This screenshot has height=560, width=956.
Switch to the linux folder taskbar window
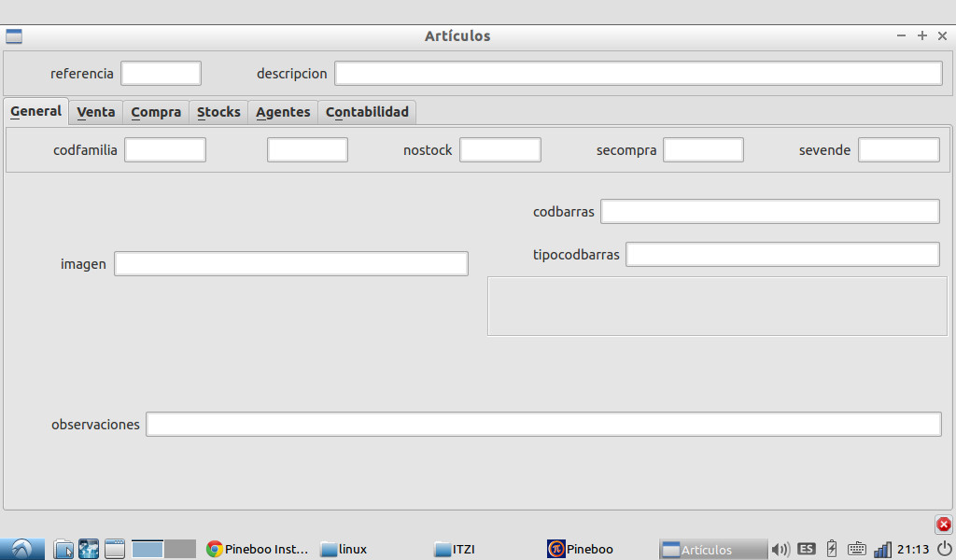[344, 549]
